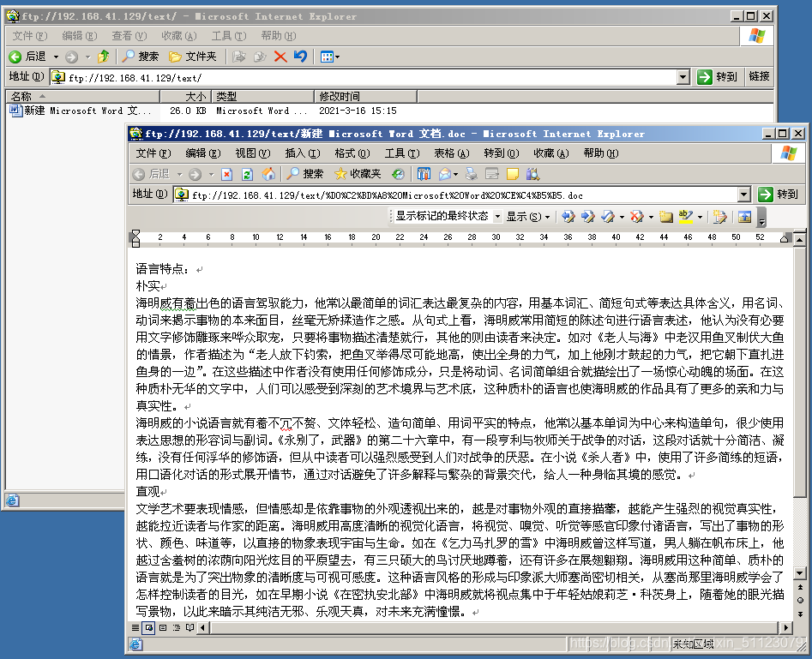
Task: Switch to Print layout view button
Action: pos(163,628)
